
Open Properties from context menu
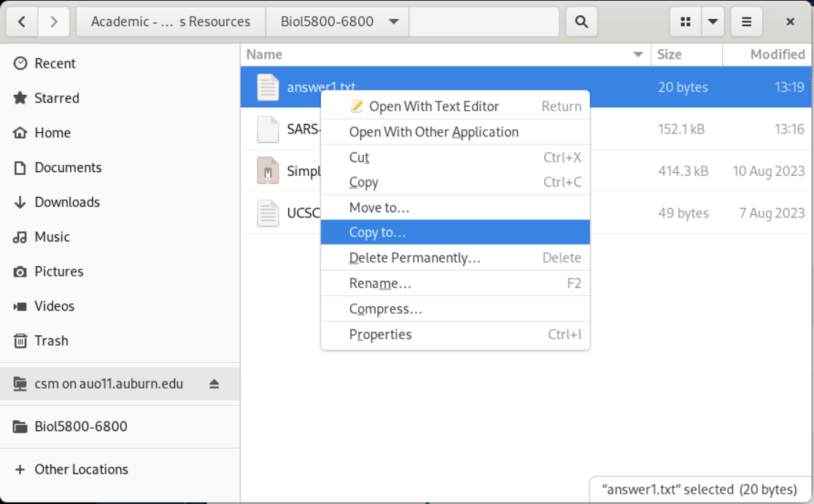coord(455,334)
